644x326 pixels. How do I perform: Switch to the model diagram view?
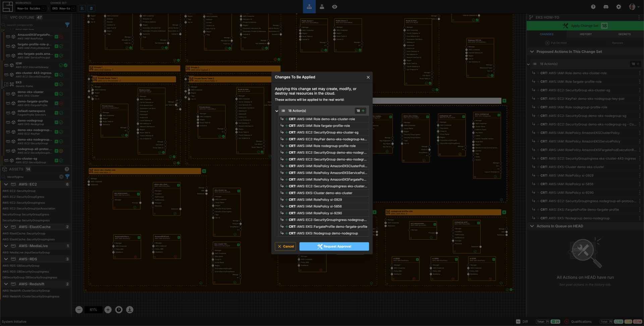point(309,7)
